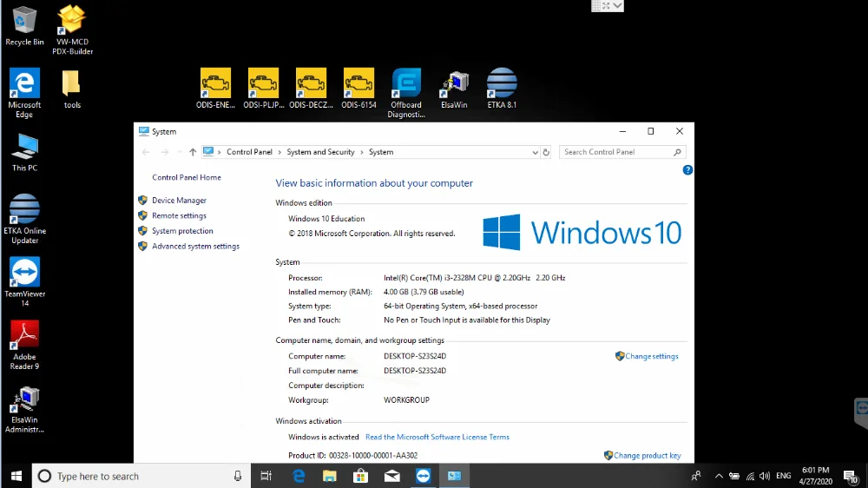868x488 pixels.
Task: Select the ODSI-PLJP... desktop shortcut
Action: click(x=264, y=88)
